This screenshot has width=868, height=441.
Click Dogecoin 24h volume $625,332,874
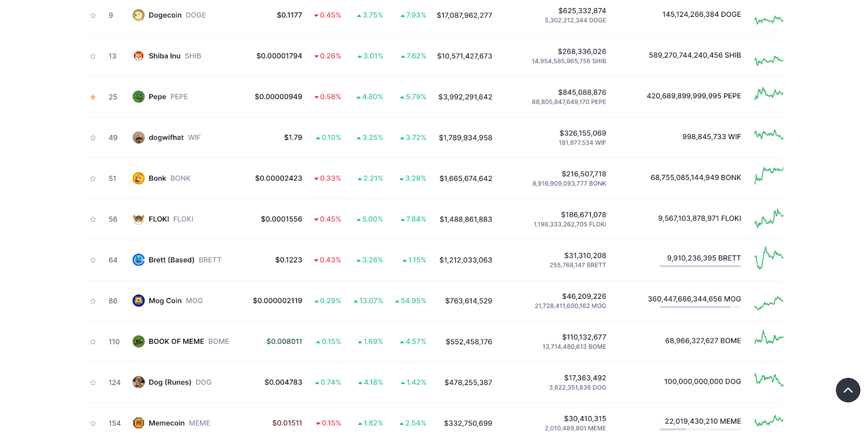[x=582, y=10]
